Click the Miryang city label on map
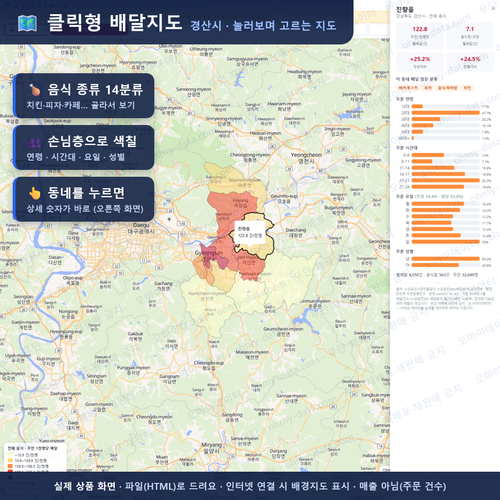Screen dimensions: 500x500 [212, 448]
